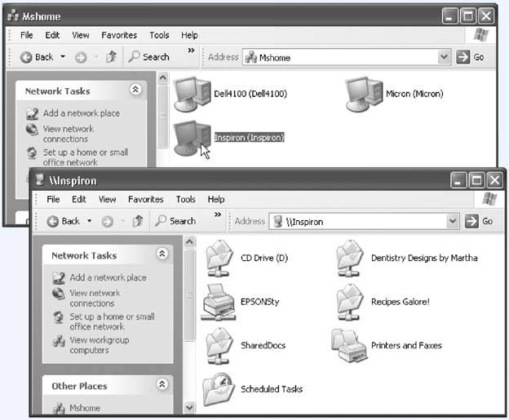The width and height of the screenshot is (509, 420).
Task: Open the Dentistry Designs by Martha share
Action: pos(349,259)
